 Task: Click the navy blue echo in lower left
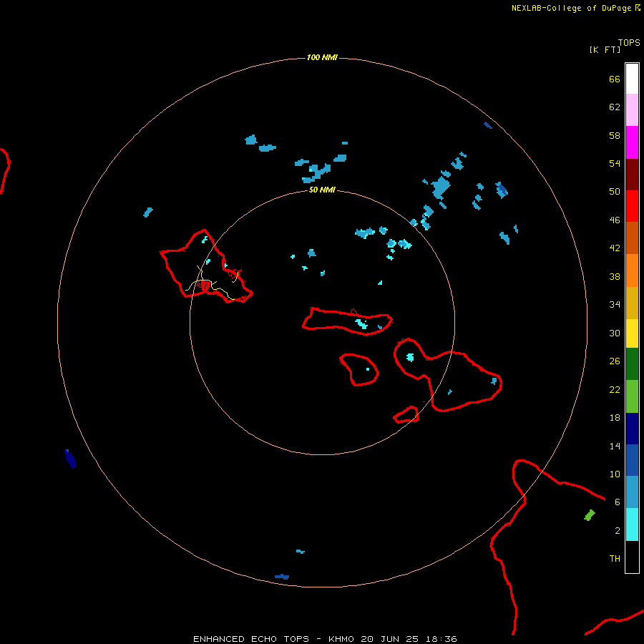[71, 459]
